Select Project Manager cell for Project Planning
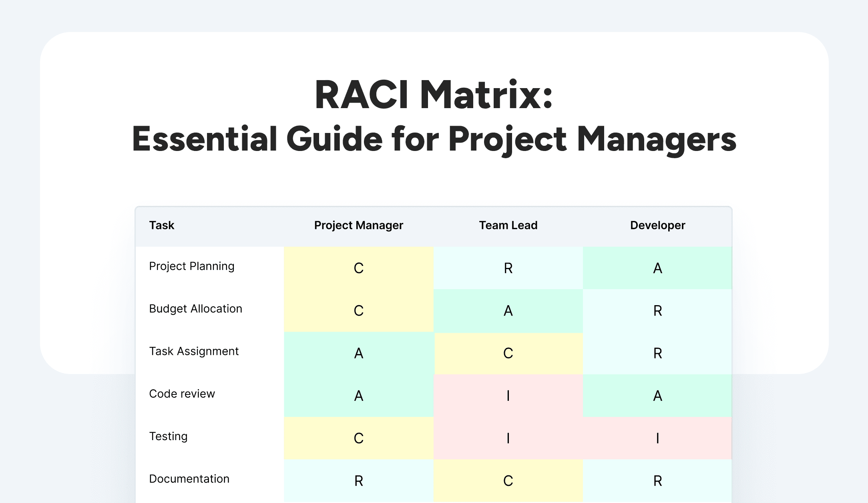 tap(359, 268)
